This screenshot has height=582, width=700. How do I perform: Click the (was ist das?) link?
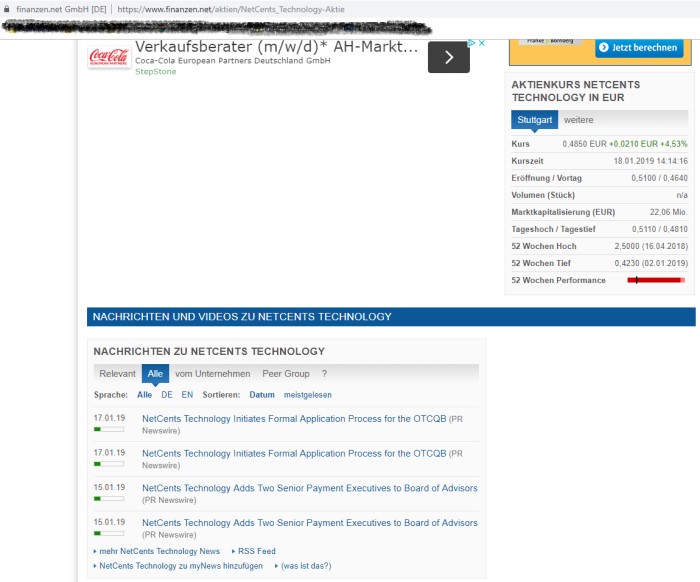[x=306, y=566]
